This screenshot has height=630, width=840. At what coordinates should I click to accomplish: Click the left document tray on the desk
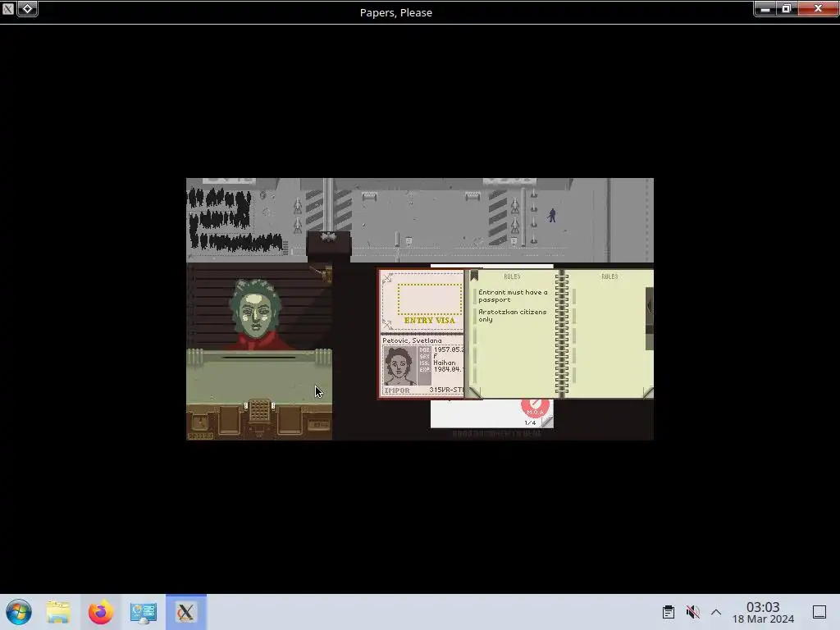[230, 420]
